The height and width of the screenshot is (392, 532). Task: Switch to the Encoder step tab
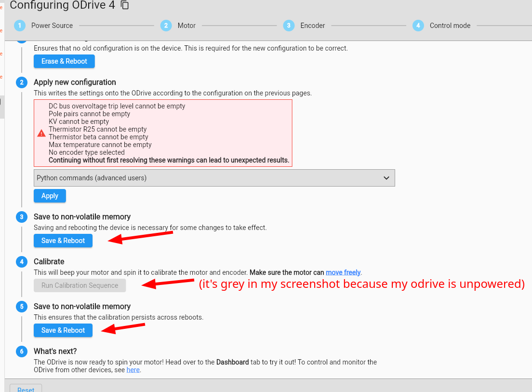click(312, 26)
